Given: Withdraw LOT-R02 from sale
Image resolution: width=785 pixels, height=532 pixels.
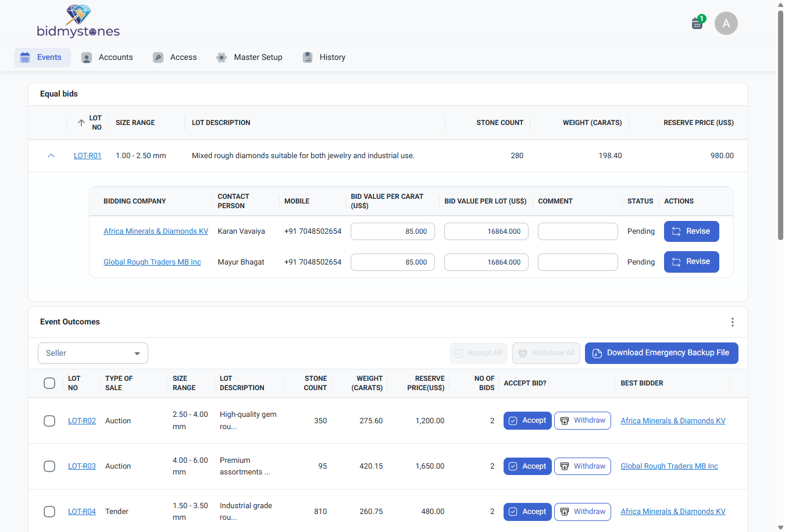Looking at the screenshot, I should [x=583, y=421].
